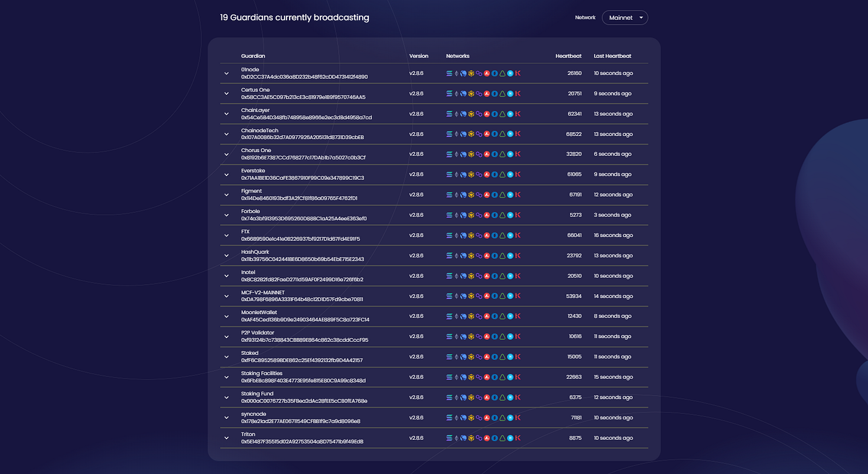Click the BNB Chain icon in the Figment row
868x474 pixels.
[471, 195]
